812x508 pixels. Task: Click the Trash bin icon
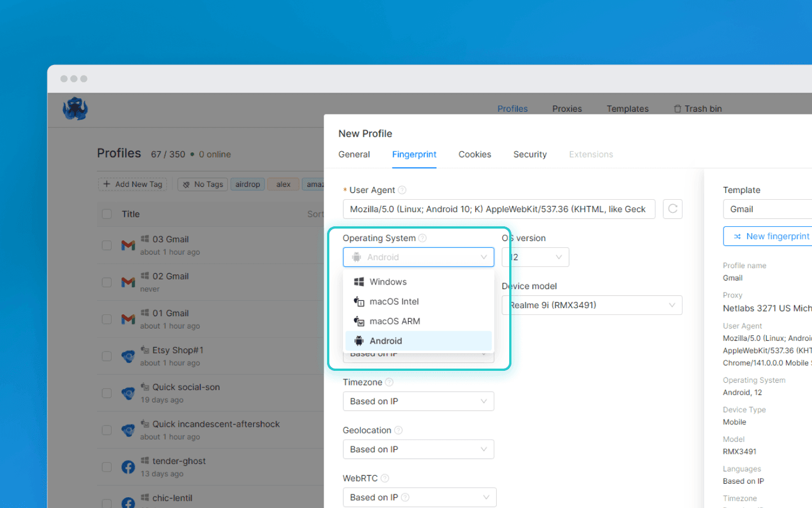(x=677, y=109)
